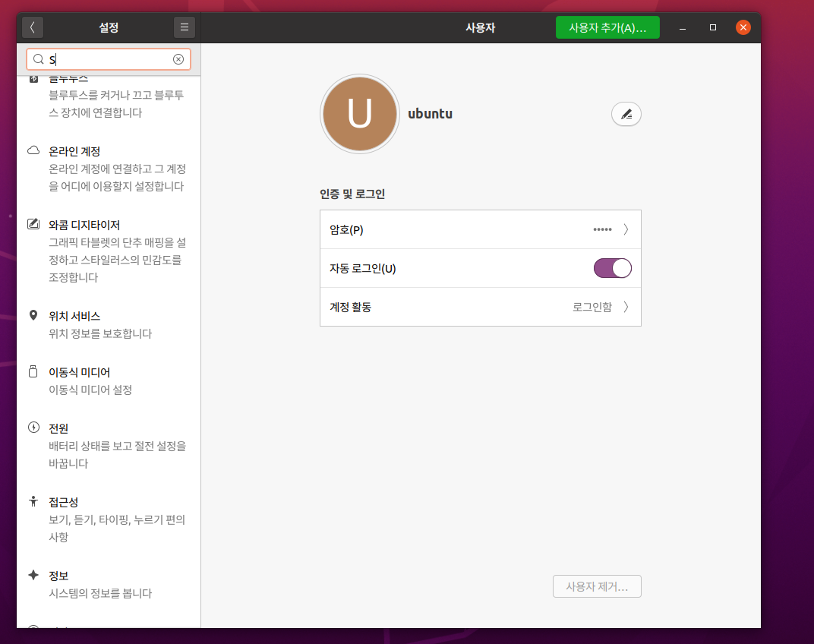This screenshot has width=814, height=644.
Task: Click 이동식 미디어 설정 description
Action: pos(90,390)
